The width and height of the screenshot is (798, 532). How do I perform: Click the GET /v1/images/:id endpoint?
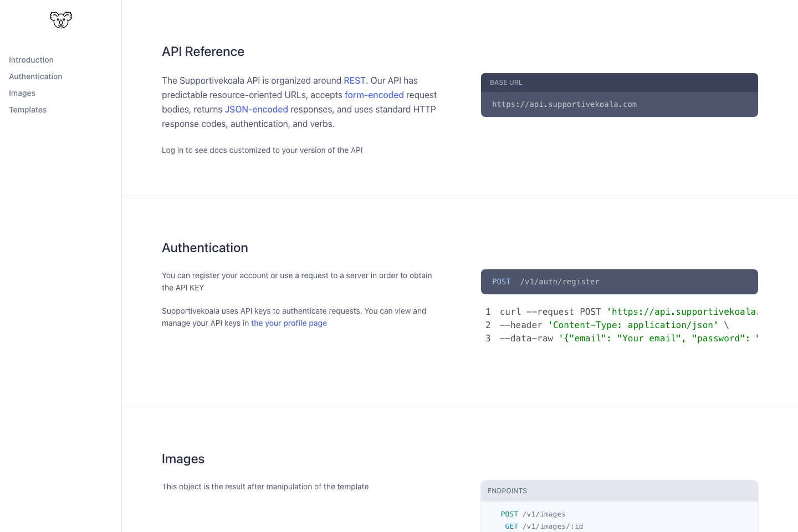(x=544, y=526)
